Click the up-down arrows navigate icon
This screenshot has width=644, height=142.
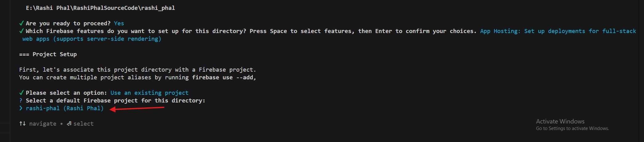point(23,124)
